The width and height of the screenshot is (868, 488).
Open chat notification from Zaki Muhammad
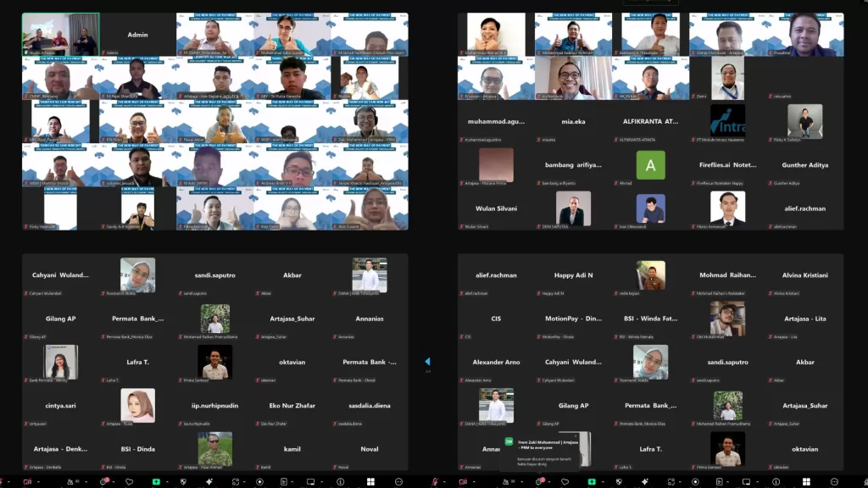coord(542,451)
